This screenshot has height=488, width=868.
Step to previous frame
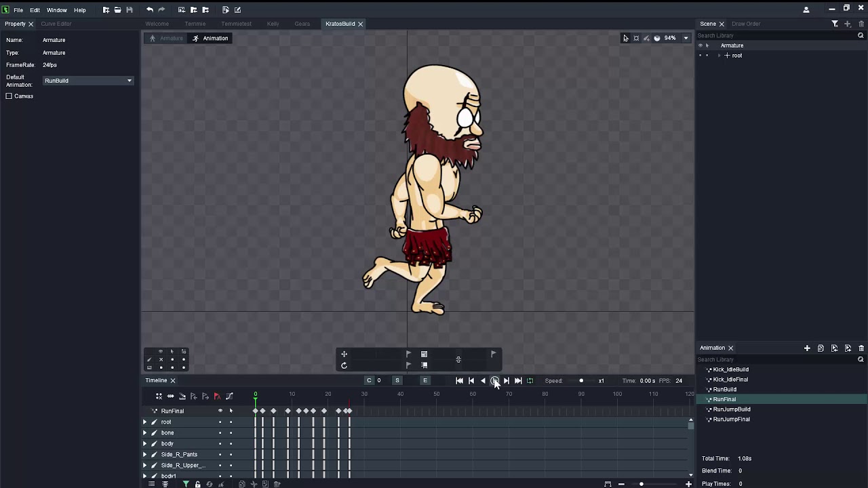click(471, 381)
